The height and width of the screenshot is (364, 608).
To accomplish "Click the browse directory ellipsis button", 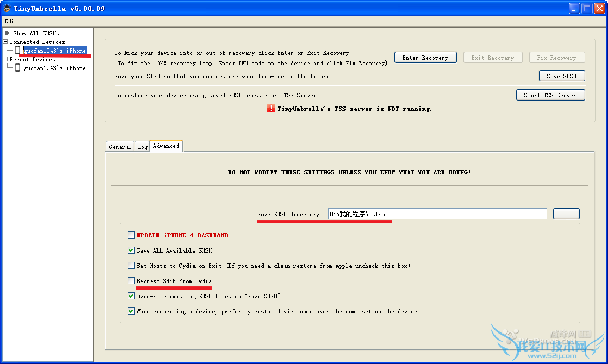I will (566, 214).
